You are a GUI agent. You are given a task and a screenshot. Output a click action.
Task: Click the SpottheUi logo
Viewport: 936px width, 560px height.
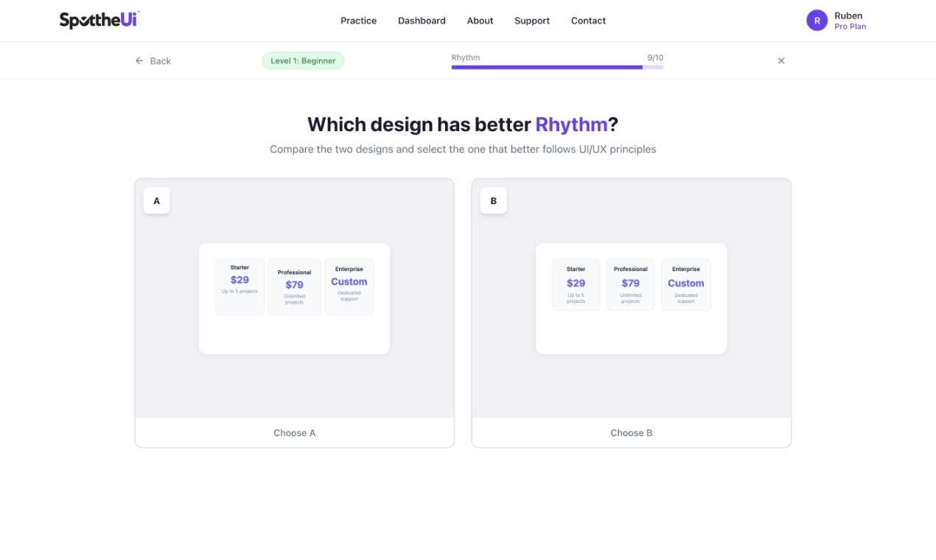tap(99, 20)
